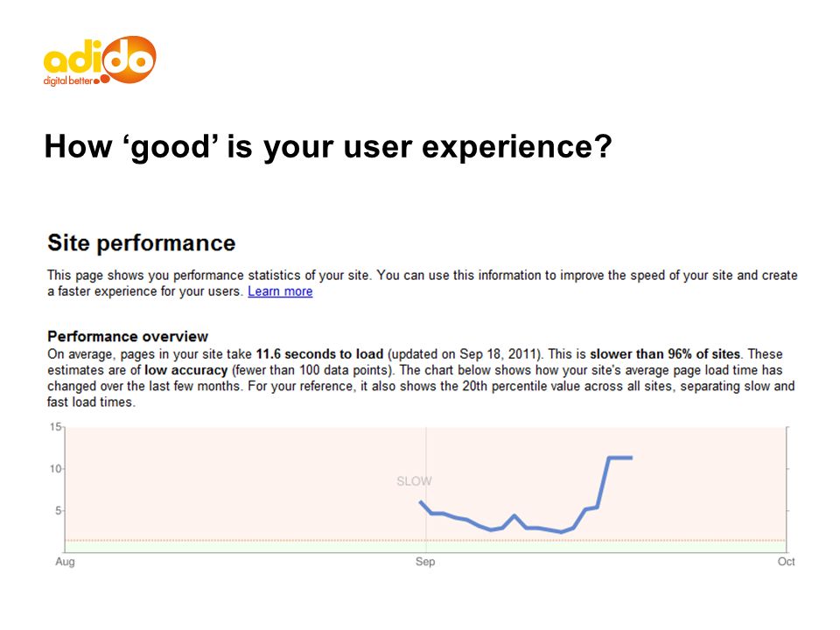Select the Site performance heading
Viewport: 840px width, 630px height.
[142, 242]
